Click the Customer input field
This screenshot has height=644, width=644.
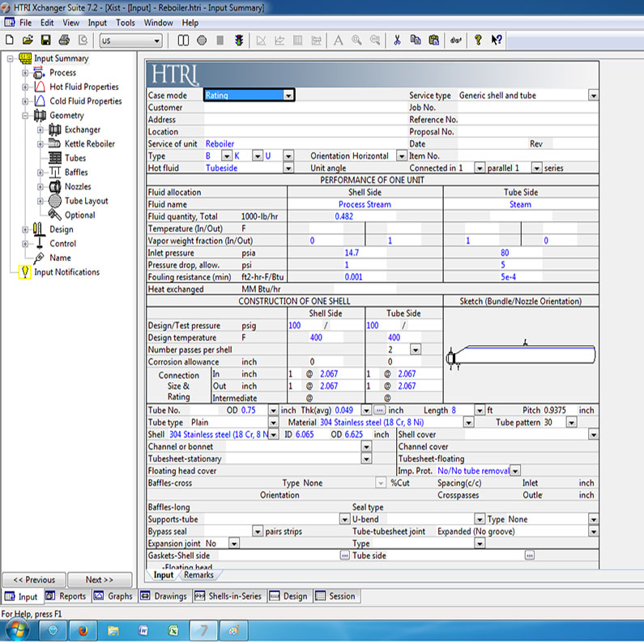(303, 108)
